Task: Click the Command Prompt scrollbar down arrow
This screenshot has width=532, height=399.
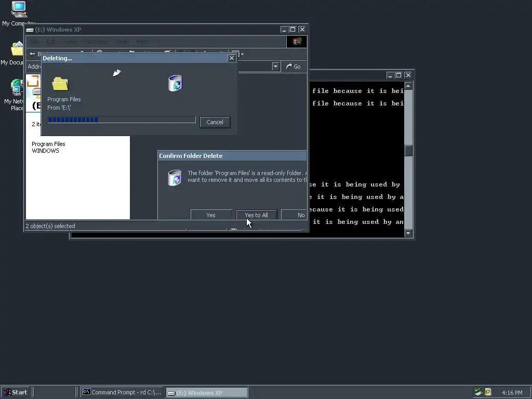Action: pyautogui.click(x=408, y=233)
